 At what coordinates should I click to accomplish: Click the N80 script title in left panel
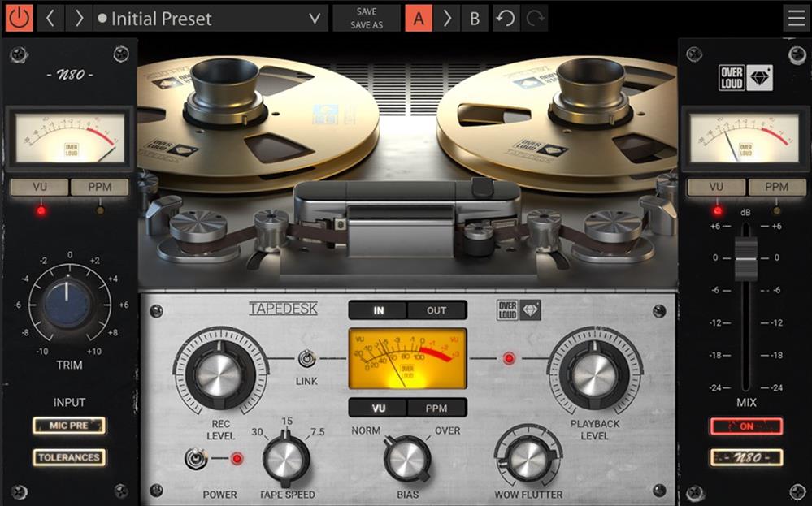pyautogui.click(x=70, y=75)
